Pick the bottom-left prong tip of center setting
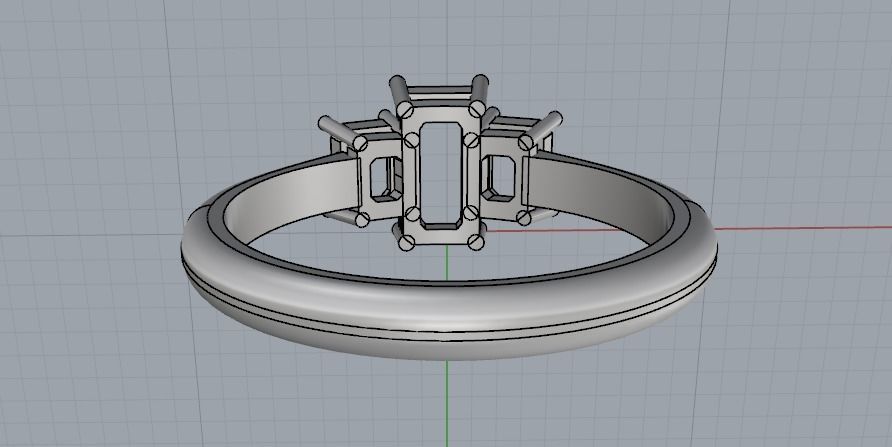 tap(406, 243)
